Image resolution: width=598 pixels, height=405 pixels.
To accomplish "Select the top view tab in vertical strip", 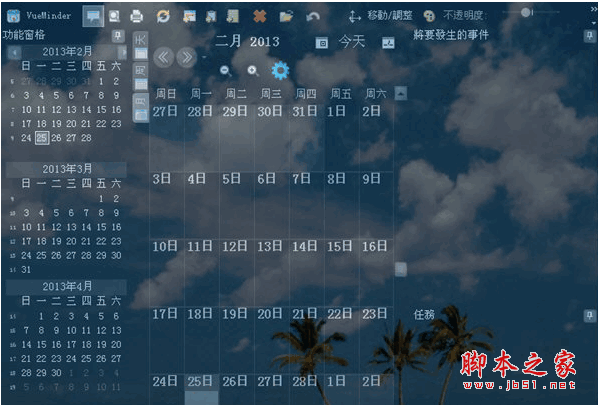I will 141,46.
